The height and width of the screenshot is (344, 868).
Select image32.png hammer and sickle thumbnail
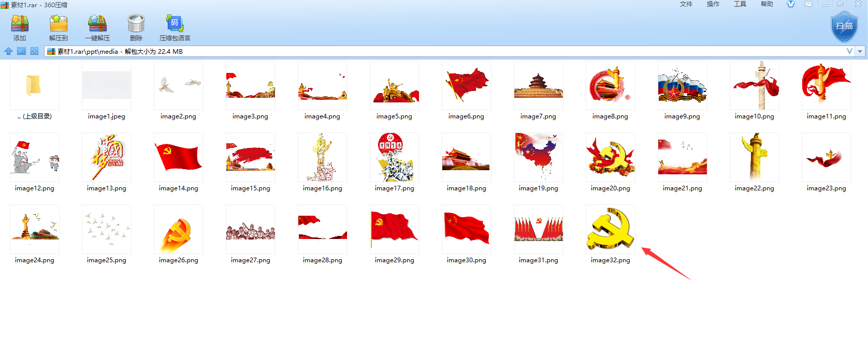611,229
